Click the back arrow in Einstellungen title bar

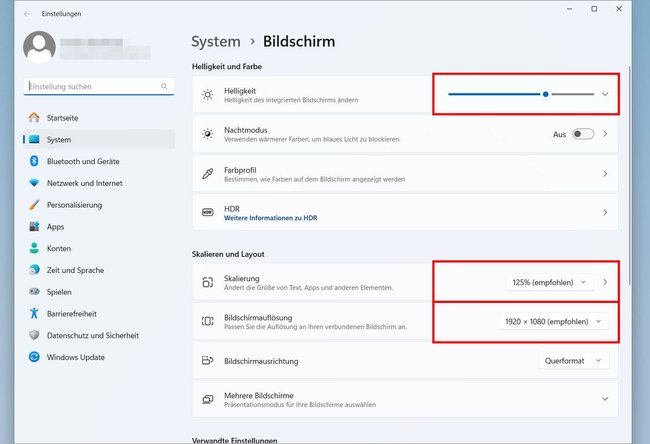tap(27, 14)
